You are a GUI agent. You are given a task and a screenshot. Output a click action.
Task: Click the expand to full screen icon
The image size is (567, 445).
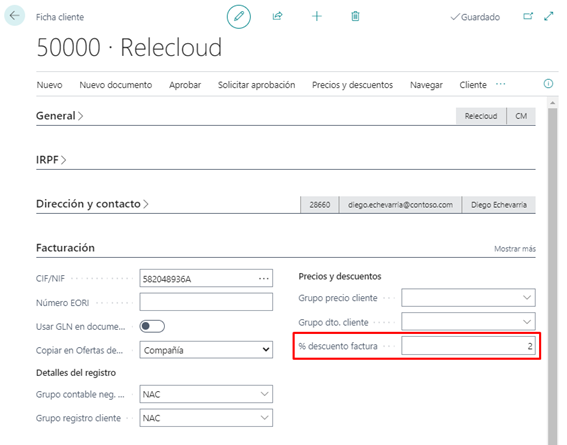click(x=549, y=16)
